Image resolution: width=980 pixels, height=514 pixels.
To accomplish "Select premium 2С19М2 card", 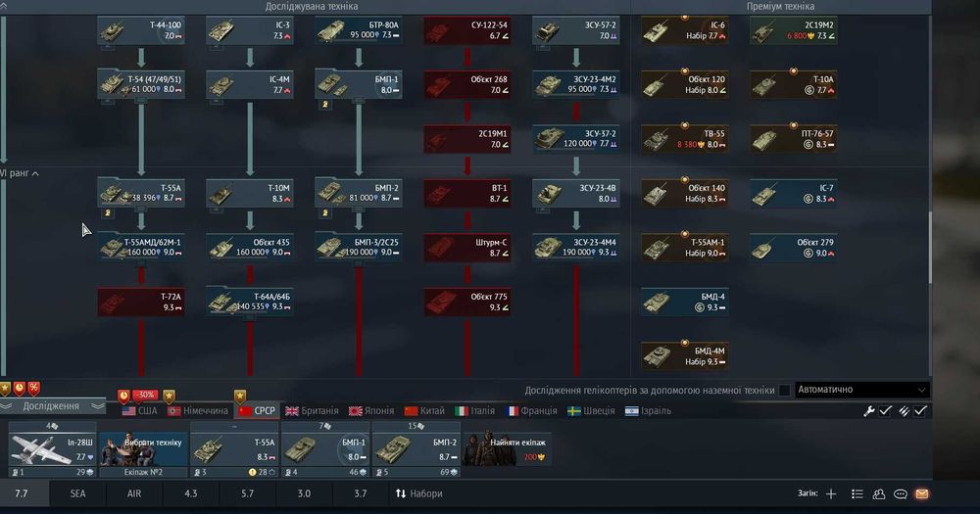I will coord(794,30).
